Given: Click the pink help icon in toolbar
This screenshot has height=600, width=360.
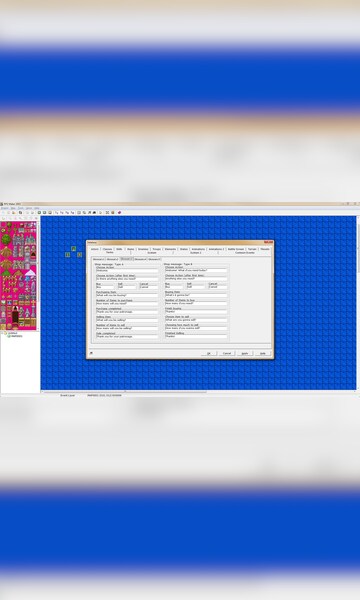Looking at the screenshot, I should point(119,212).
